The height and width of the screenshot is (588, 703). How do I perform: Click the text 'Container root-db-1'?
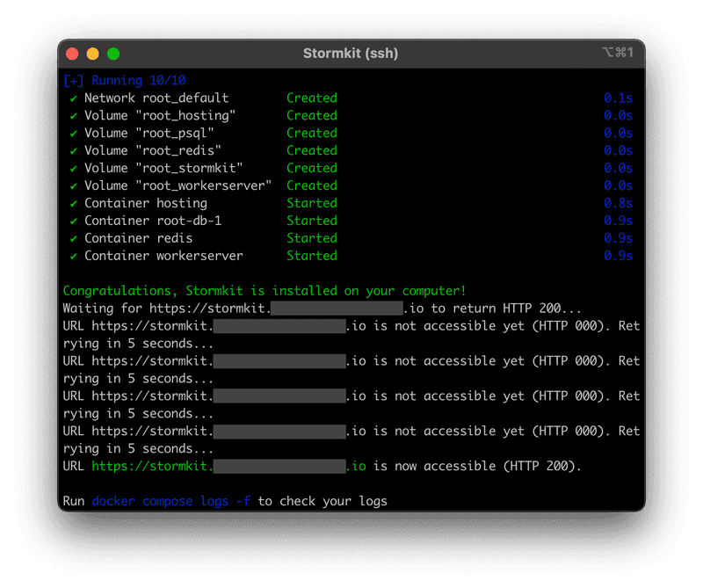[153, 221]
